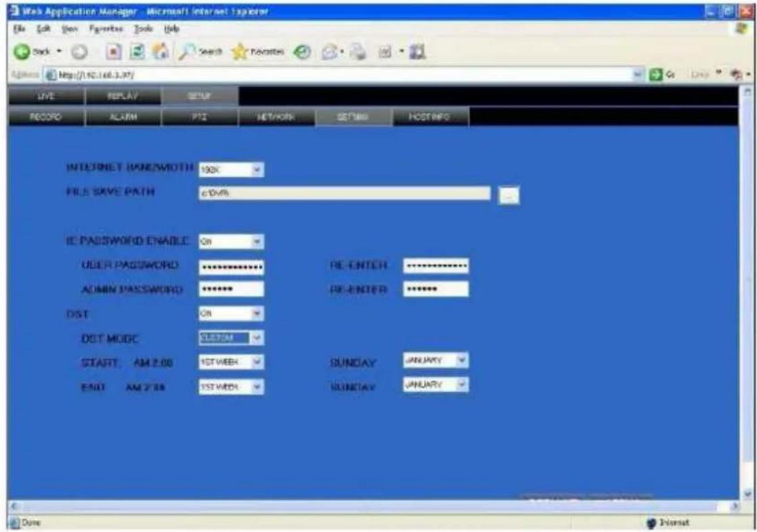
Task: Go to the Home page icon
Action: pyautogui.click(x=160, y=51)
